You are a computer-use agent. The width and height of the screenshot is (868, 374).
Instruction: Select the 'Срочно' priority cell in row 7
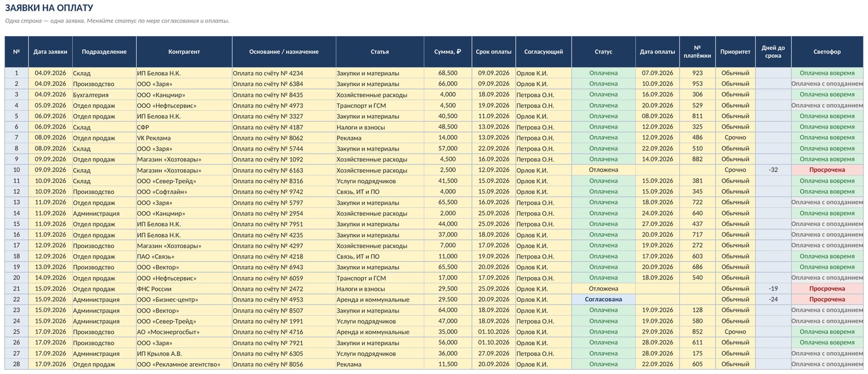click(x=735, y=137)
